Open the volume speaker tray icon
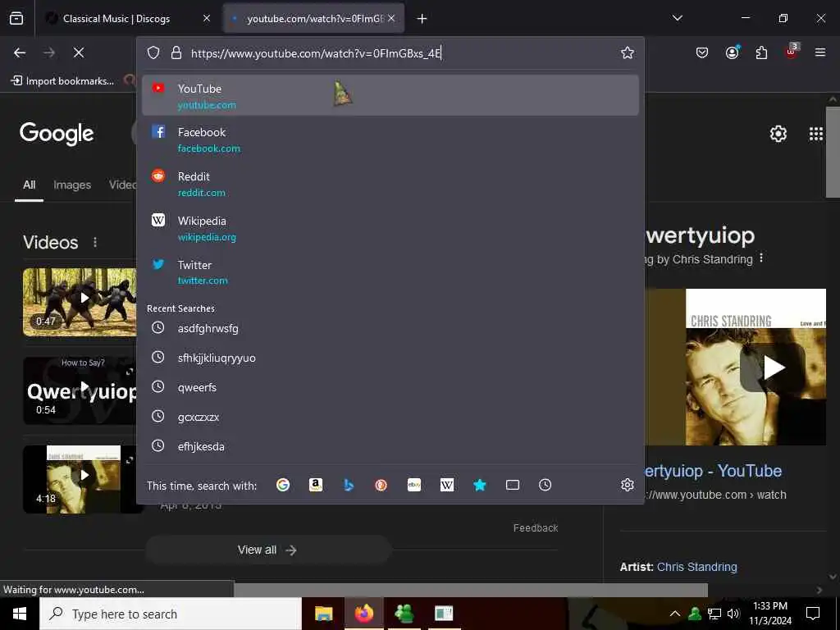This screenshot has height=630, width=840. [x=733, y=614]
